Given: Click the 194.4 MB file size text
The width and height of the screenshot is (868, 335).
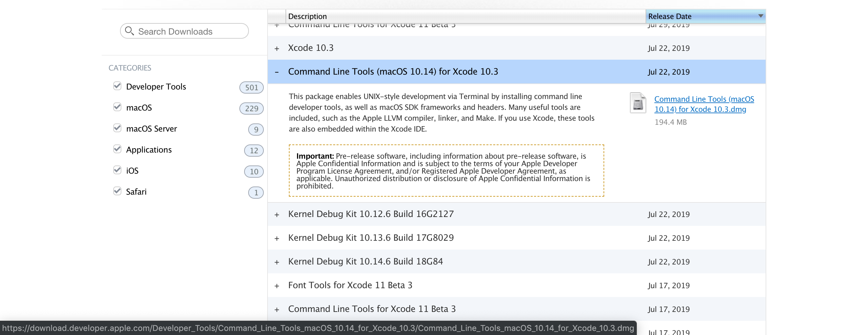Looking at the screenshot, I should pyautogui.click(x=670, y=122).
